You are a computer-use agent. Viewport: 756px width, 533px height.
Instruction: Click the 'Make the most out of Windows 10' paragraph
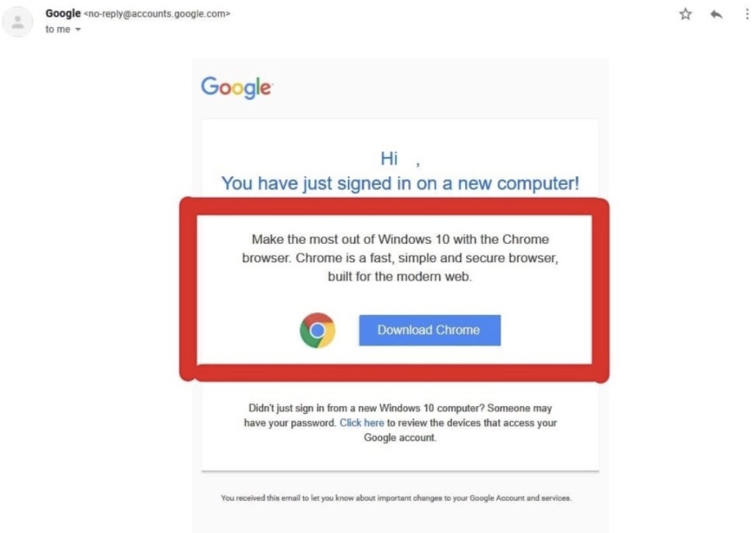(x=400, y=258)
